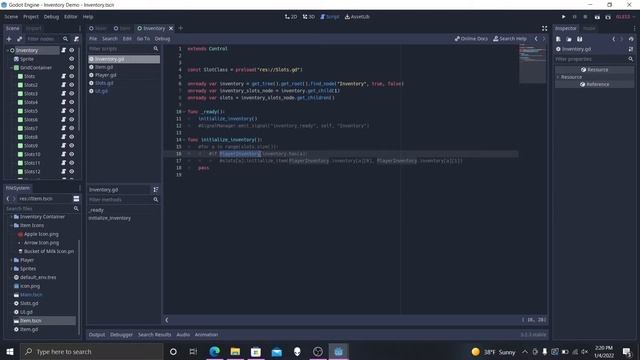Hide the Slots12 node
This screenshot has width=640, height=360.
pyautogui.click(x=71, y=171)
